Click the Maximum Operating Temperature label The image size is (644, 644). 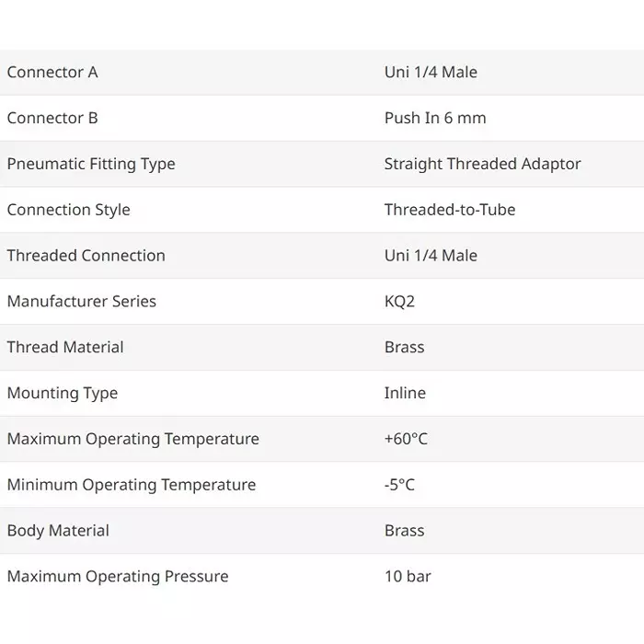point(133,440)
